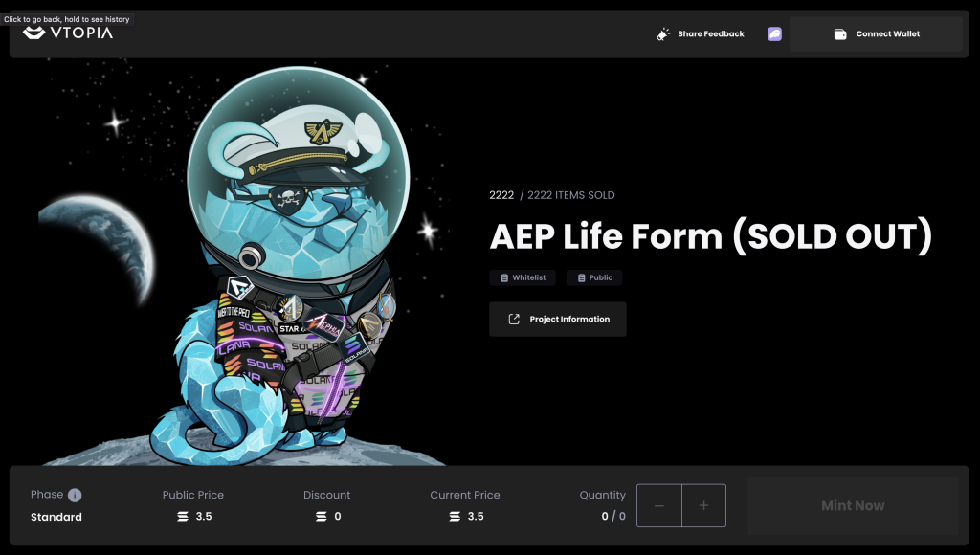Click the wallet icon in Connect Wallet
This screenshot has height=555, width=980.
point(840,33)
